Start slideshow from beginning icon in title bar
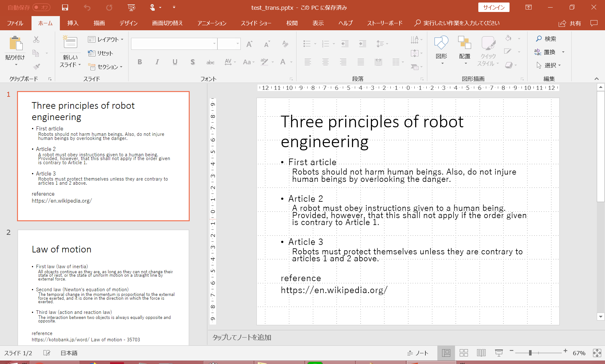 [131, 7]
